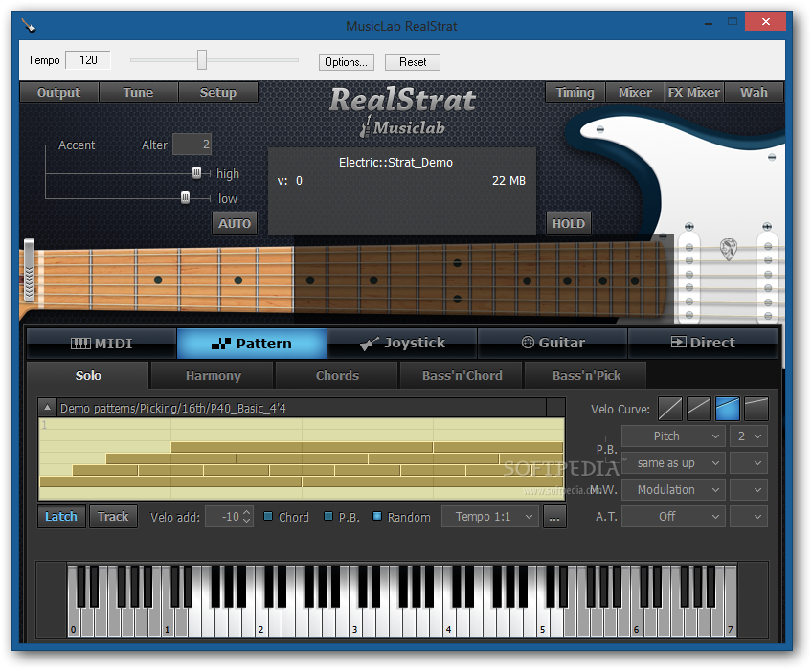
Task: Open the Pitch dropdown for P.B.
Action: point(673,436)
